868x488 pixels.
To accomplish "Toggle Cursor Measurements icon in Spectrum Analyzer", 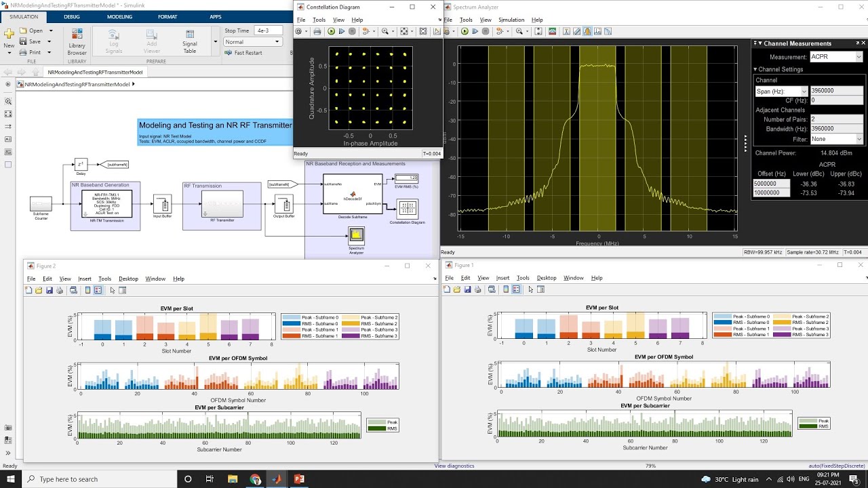I will [566, 31].
